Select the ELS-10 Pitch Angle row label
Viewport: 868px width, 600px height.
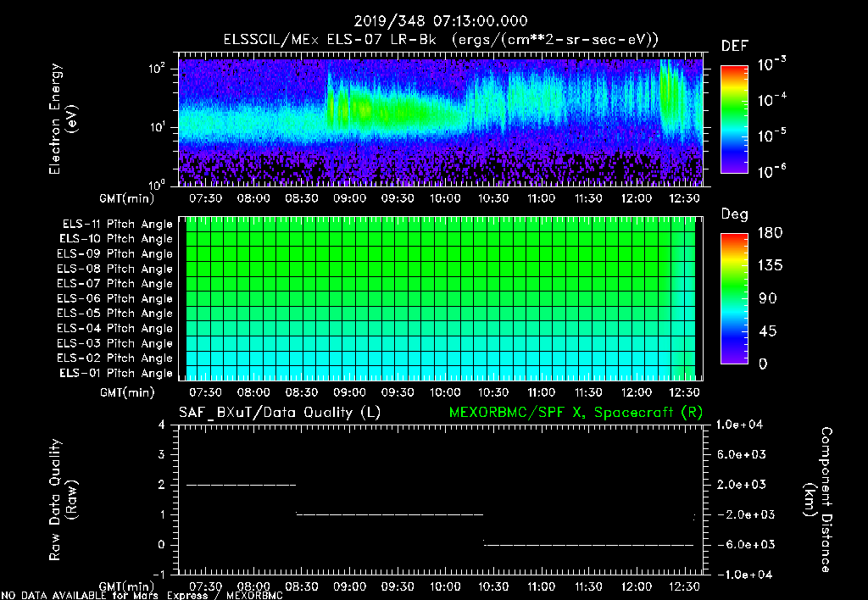point(116,239)
